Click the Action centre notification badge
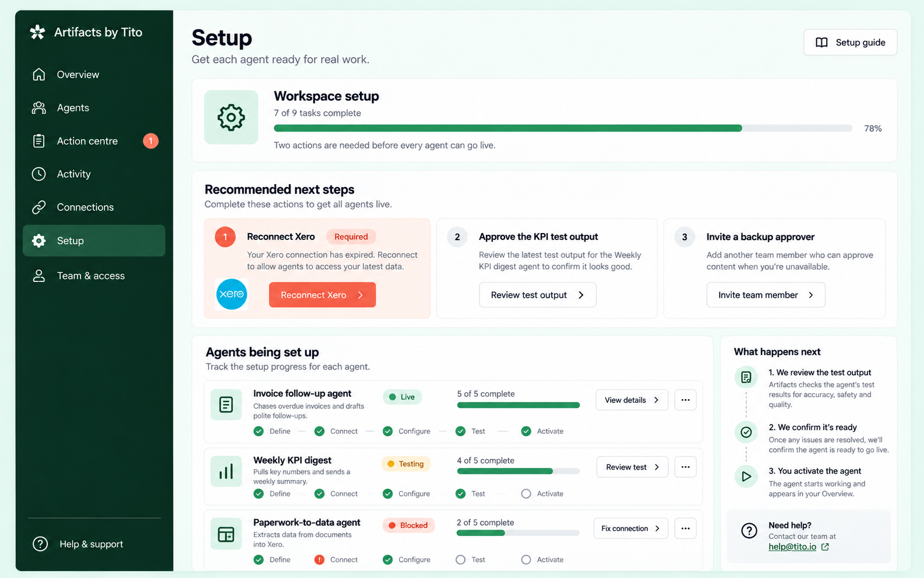Image resolution: width=924 pixels, height=578 pixels. point(150,140)
